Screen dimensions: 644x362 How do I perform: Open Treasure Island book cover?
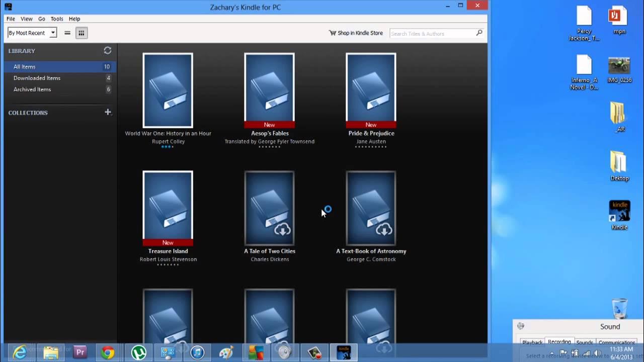[168, 208]
